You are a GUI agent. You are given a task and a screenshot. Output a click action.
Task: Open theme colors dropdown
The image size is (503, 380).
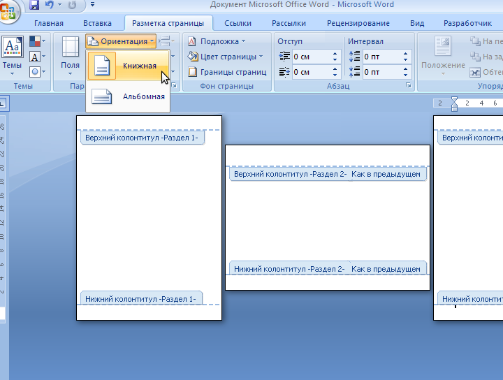37,41
